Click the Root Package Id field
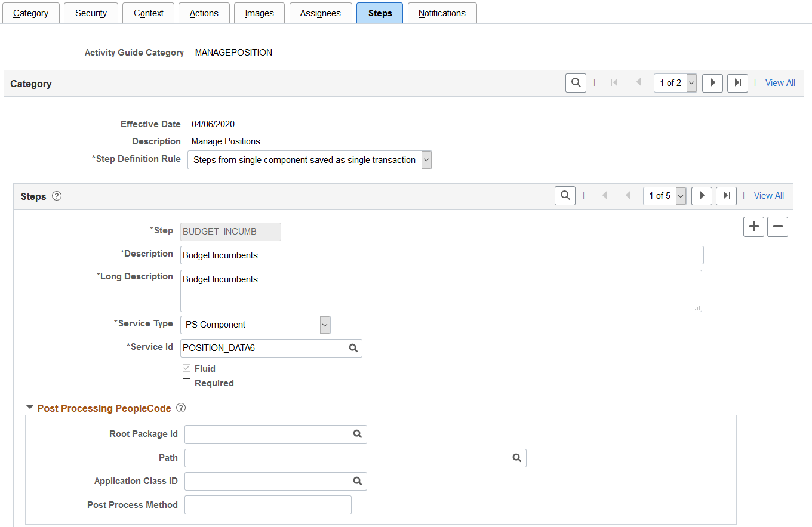The image size is (812, 527). click(x=276, y=434)
